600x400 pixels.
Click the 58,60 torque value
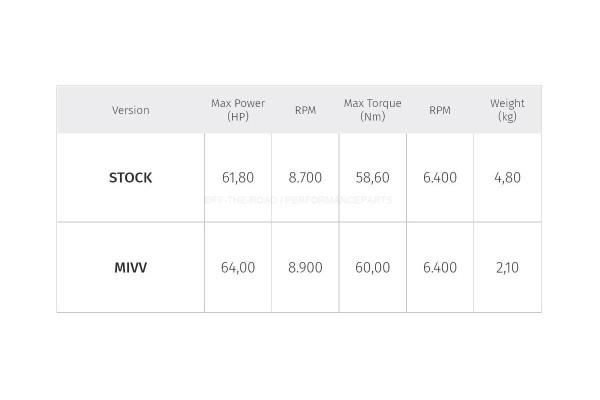pos(372,178)
